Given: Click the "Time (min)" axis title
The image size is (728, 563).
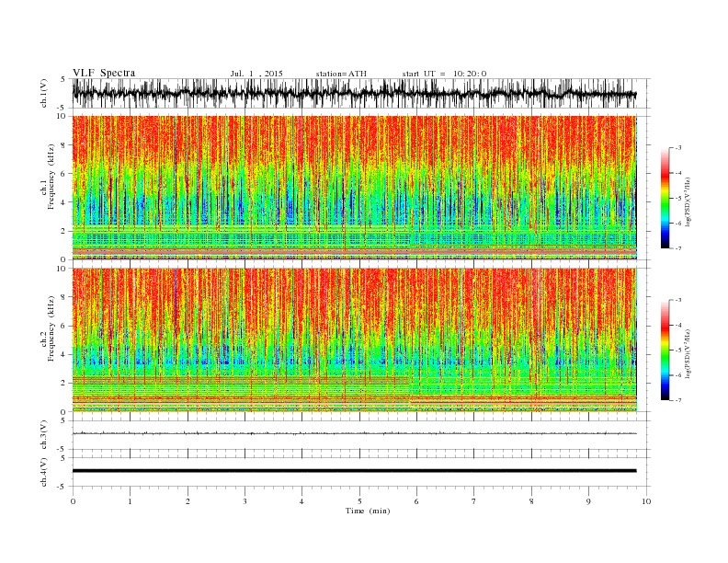Looking at the screenshot, I should pos(368,511).
